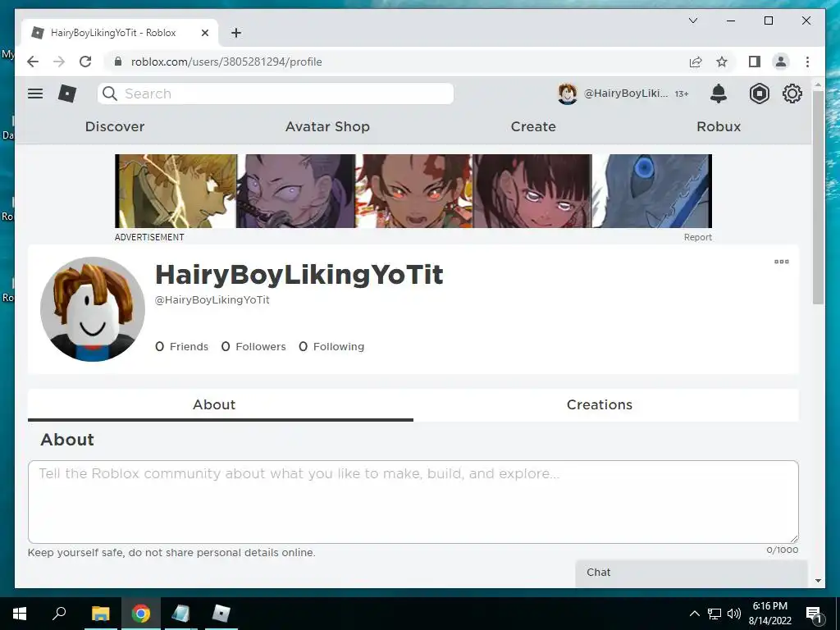
Task: Close the HairyBoyLikingYoTit tab
Action: pos(204,33)
